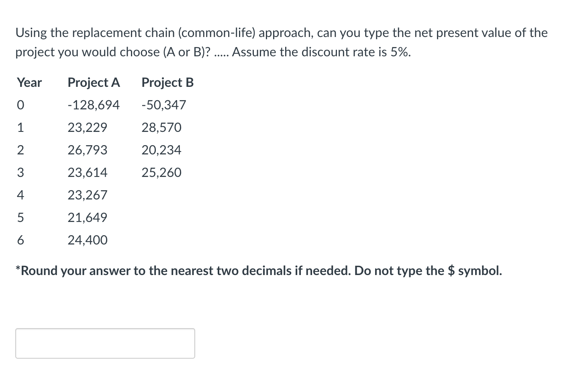The image size is (588, 382).
Task: Click the rounding instruction note
Action: tap(259, 271)
